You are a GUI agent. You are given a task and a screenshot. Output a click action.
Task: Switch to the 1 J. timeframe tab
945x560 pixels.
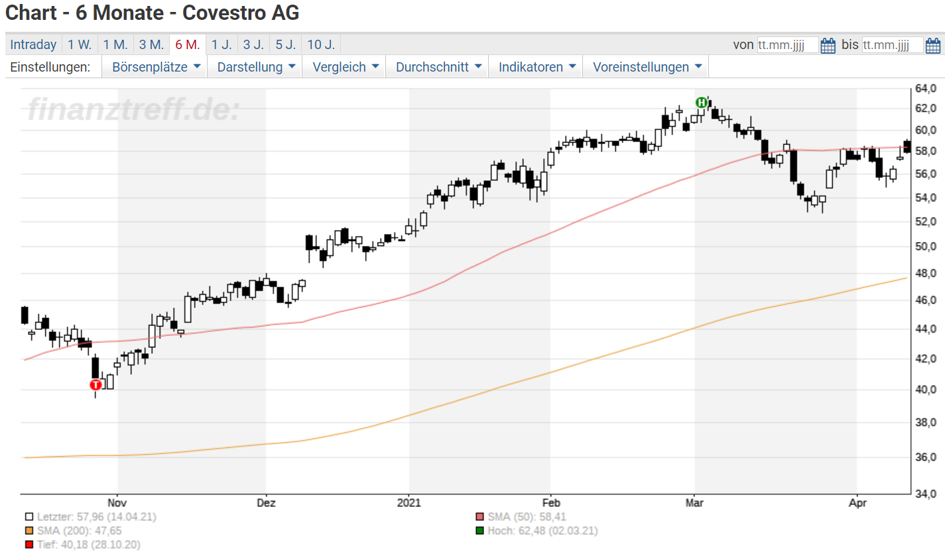click(221, 44)
